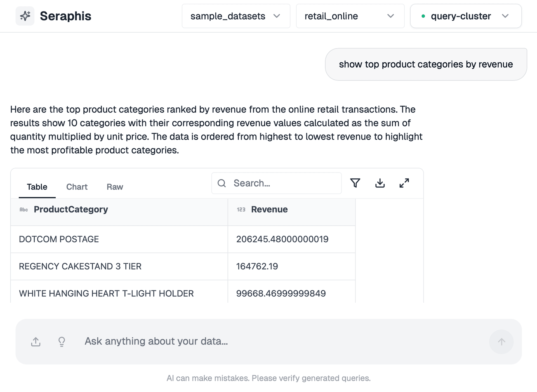Open the query-cluster selector dropdown
The image size is (537, 392).
point(466,16)
